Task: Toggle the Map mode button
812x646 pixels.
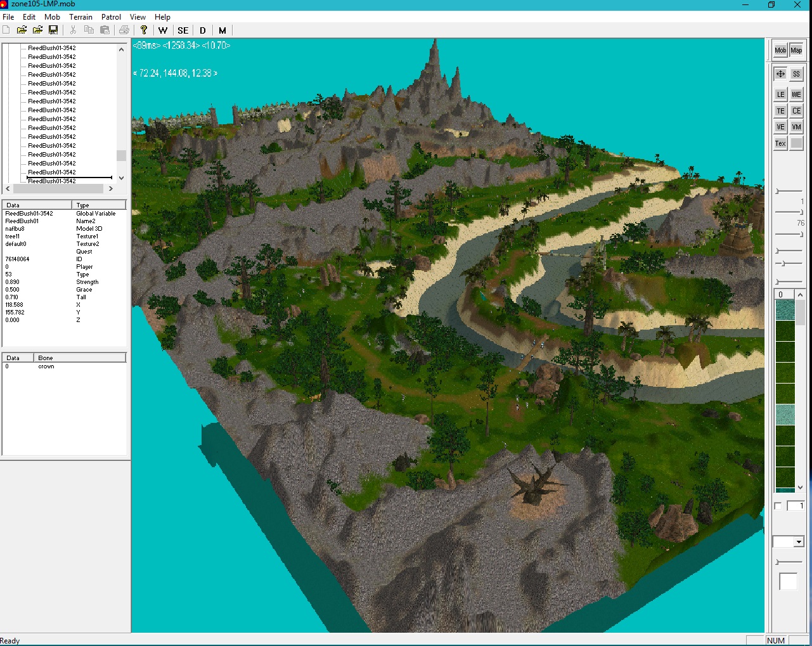Action: 796,50
